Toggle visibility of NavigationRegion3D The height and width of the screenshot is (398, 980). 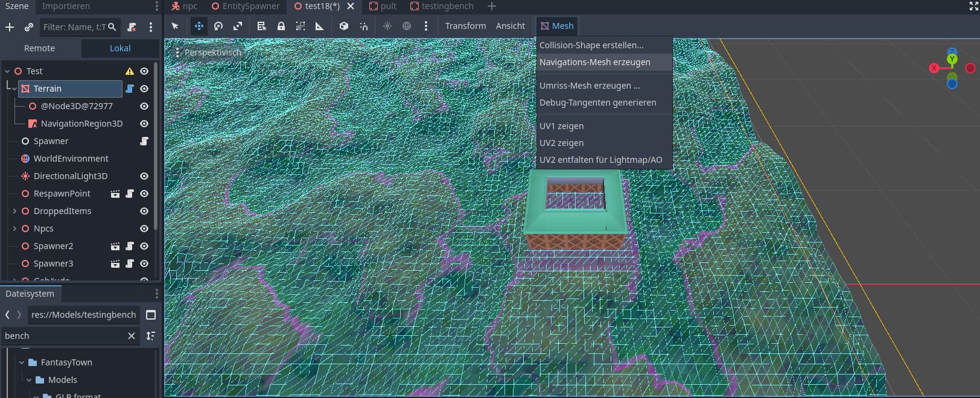(x=144, y=124)
